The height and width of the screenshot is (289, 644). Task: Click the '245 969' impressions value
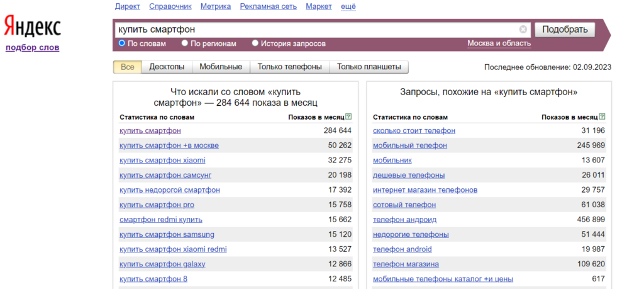tap(591, 145)
